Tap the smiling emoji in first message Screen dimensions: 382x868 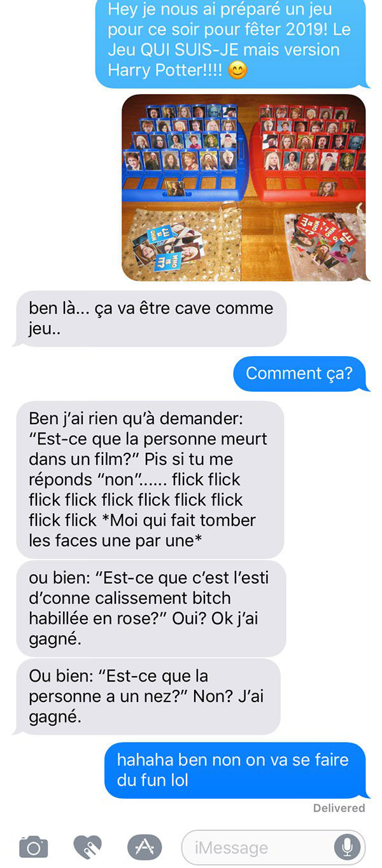coord(237,70)
